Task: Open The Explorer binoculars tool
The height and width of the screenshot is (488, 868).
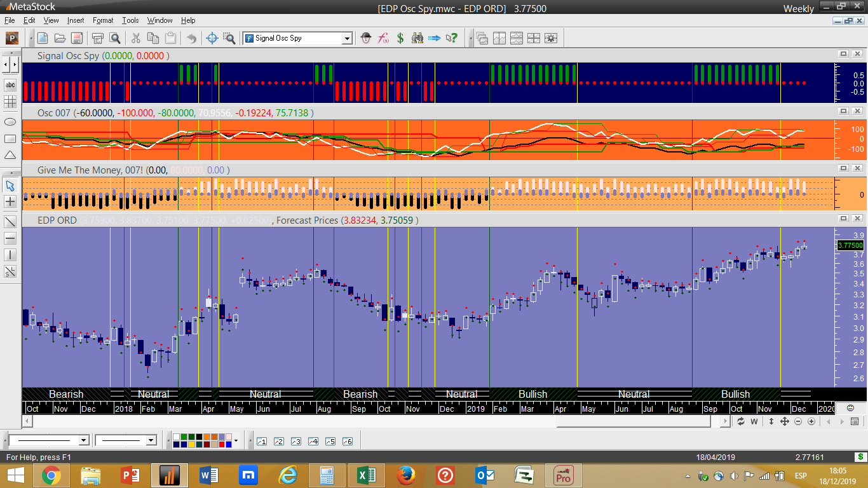Action: pos(417,38)
